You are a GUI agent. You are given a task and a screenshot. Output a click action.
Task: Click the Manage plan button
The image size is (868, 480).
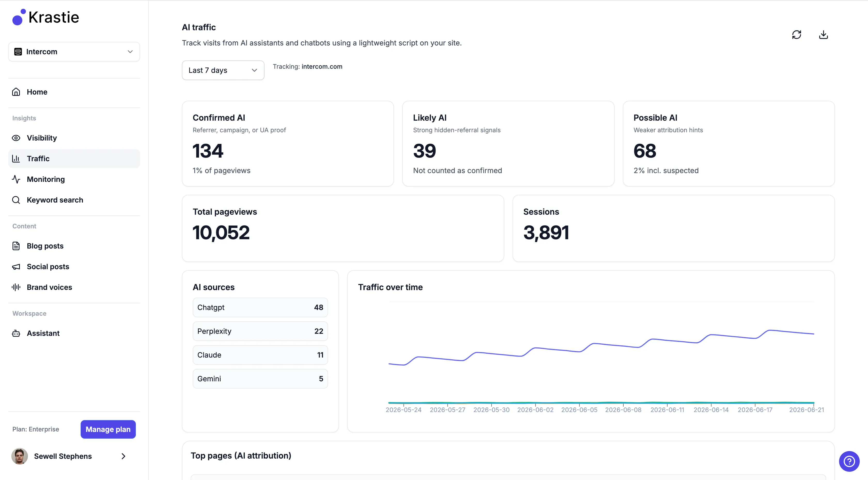108,429
